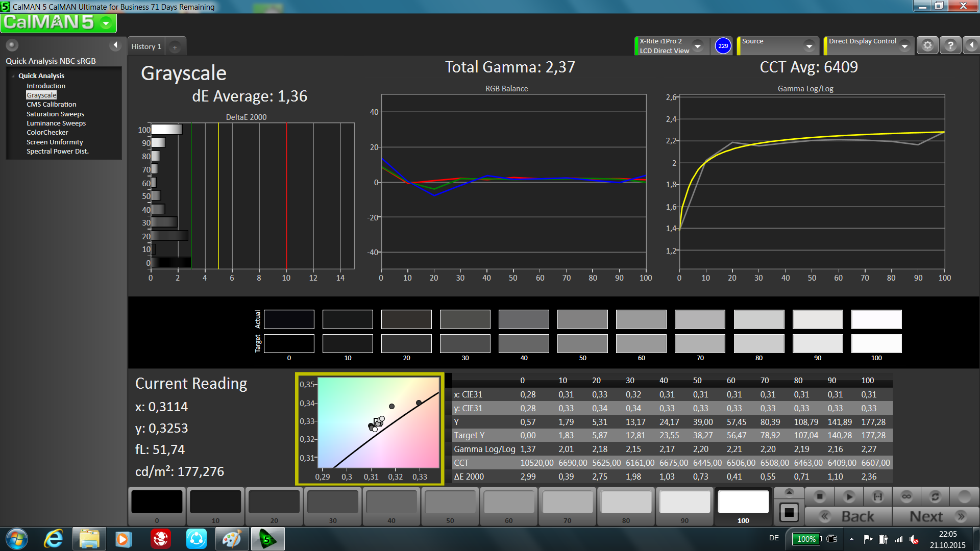Click the blue 229 meter timer circle
Screen dimensions: 980x551
(x=723, y=46)
